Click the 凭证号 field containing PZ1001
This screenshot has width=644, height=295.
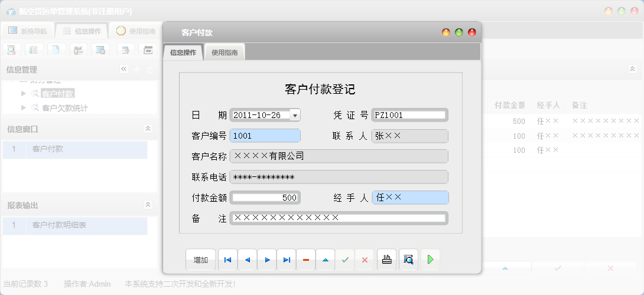pyautogui.click(x=410, y=115)
